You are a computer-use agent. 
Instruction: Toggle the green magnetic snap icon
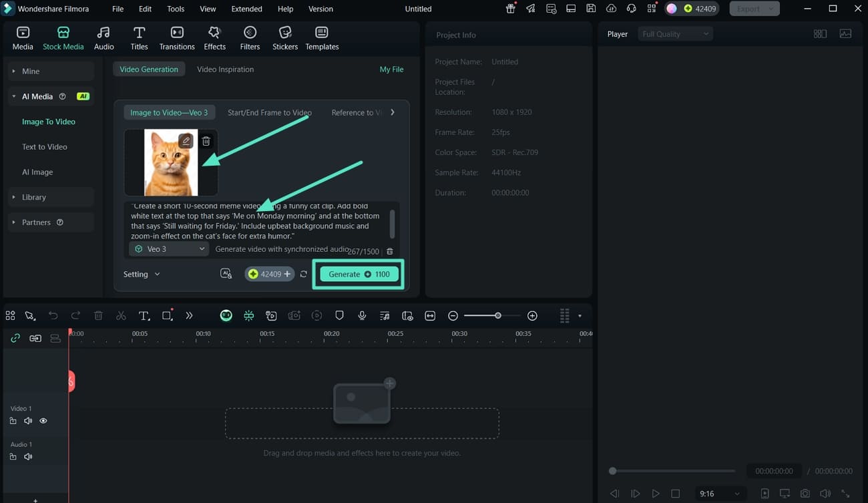coord(249,315)
